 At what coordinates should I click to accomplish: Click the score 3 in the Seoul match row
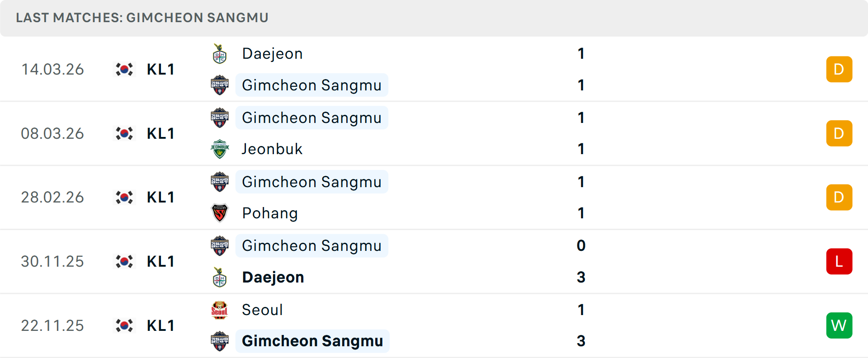581,341
